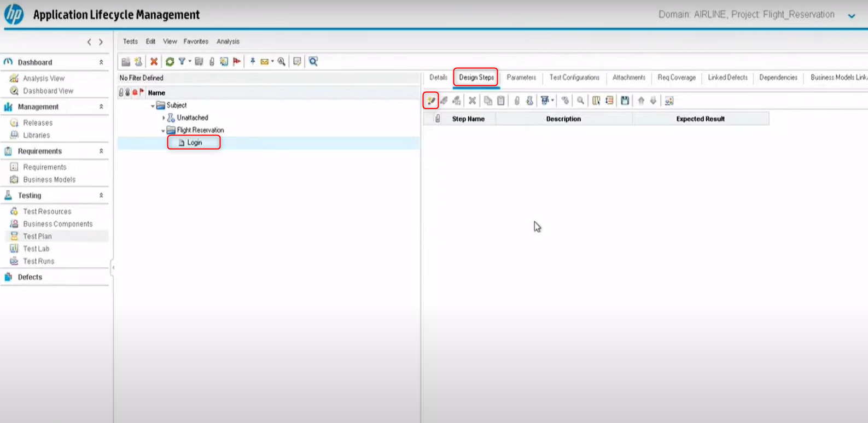Collapse the Dashboard sidebar section

[101, 62]
